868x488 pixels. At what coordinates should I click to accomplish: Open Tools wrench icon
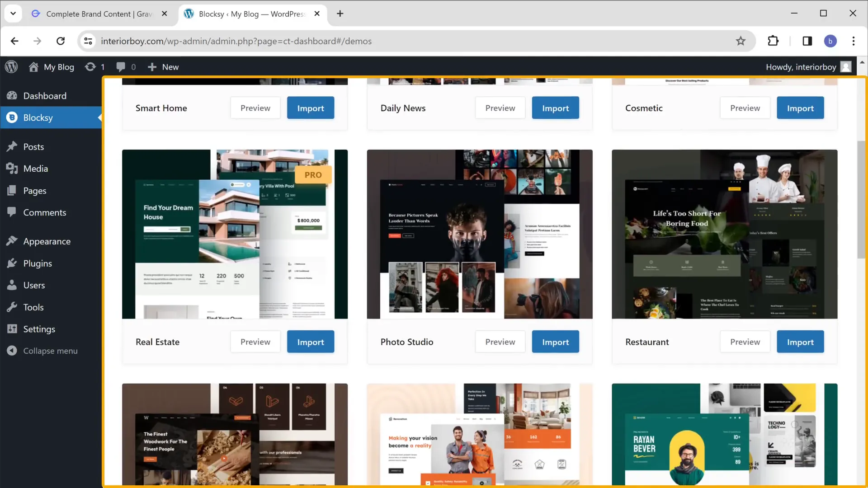pyautogui.click(x=12, y=307)
